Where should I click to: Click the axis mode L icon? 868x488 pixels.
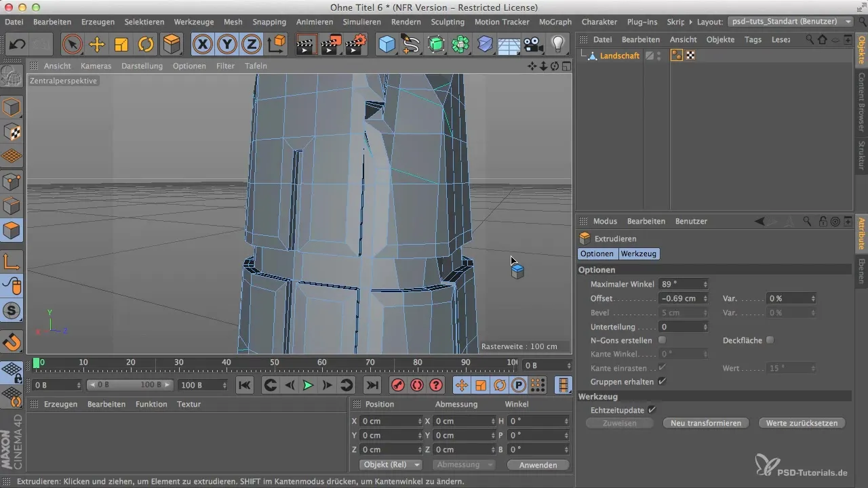12,261
